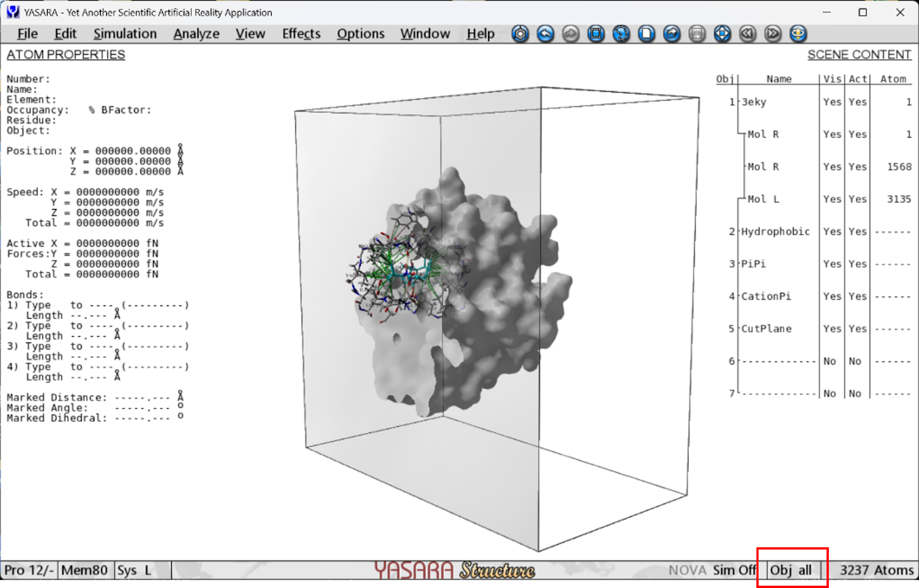This screenshot has width=919, height=588.
Task: Click 'Marked Distance:' label
Action: point(56,397)
